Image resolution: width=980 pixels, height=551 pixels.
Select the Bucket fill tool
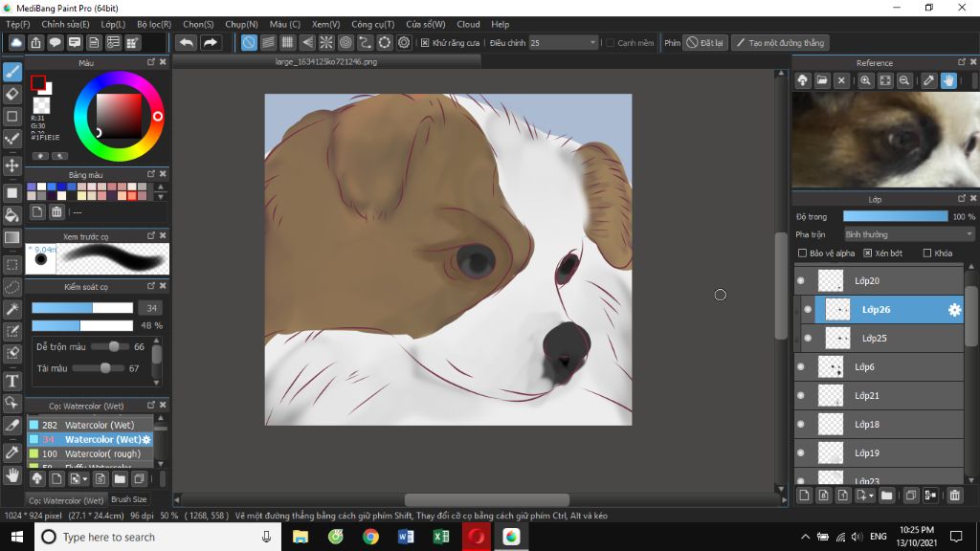click(x=12, y=214)
